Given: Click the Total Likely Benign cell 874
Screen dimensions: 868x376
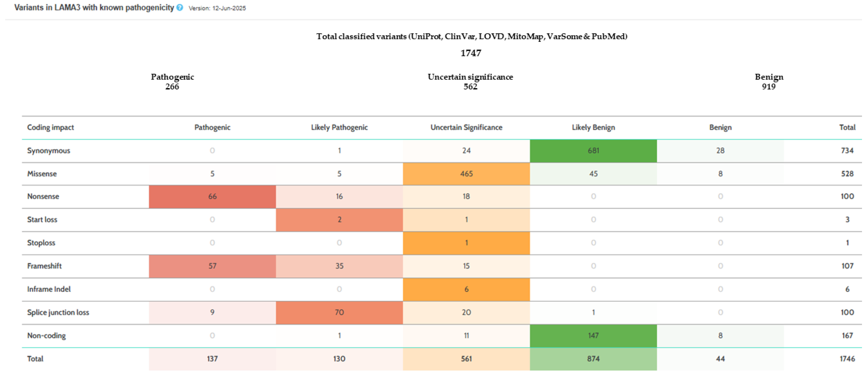Looking at the screenshot, I should pos(593,359).
